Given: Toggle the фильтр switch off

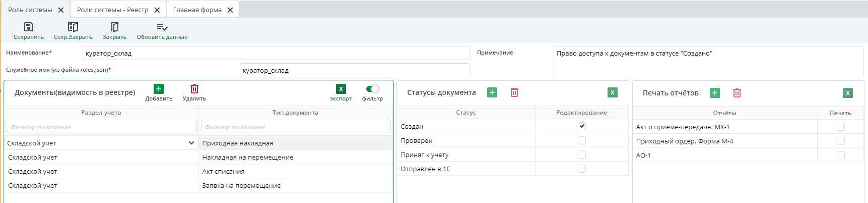Looking at the screenshot, I should coord(372,89).
